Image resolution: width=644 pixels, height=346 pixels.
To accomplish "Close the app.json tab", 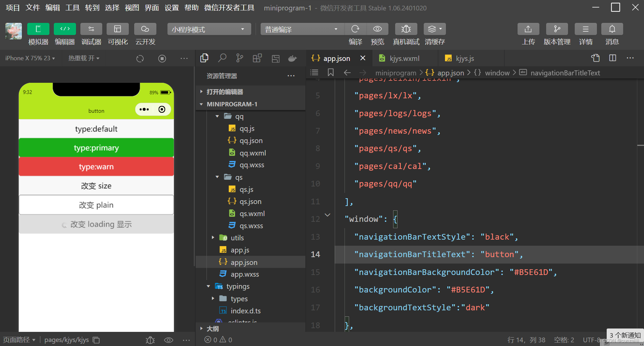I will pos(363,58).
